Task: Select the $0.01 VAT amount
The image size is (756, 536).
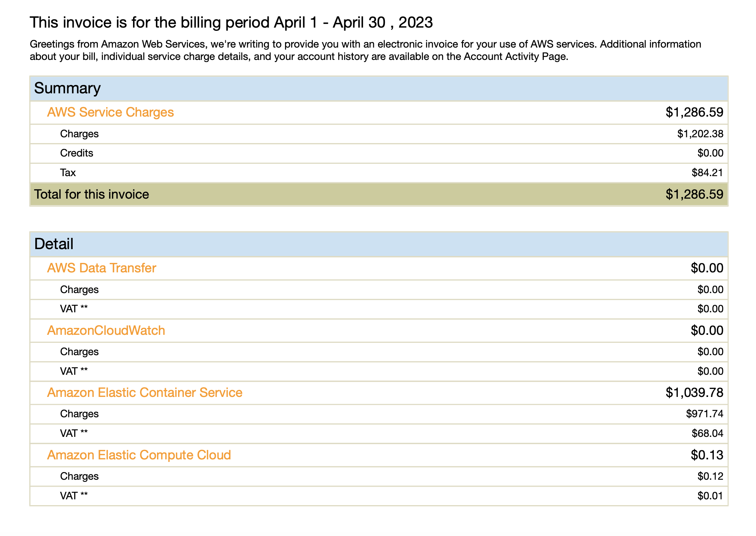Action: tap(710, 496)
